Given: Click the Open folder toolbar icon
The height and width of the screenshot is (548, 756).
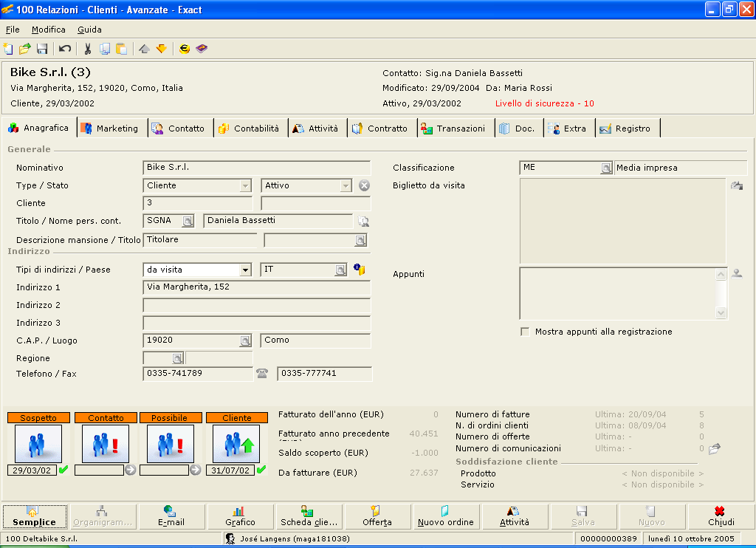Looking at the screenshot, I should [x=24, y=48].
